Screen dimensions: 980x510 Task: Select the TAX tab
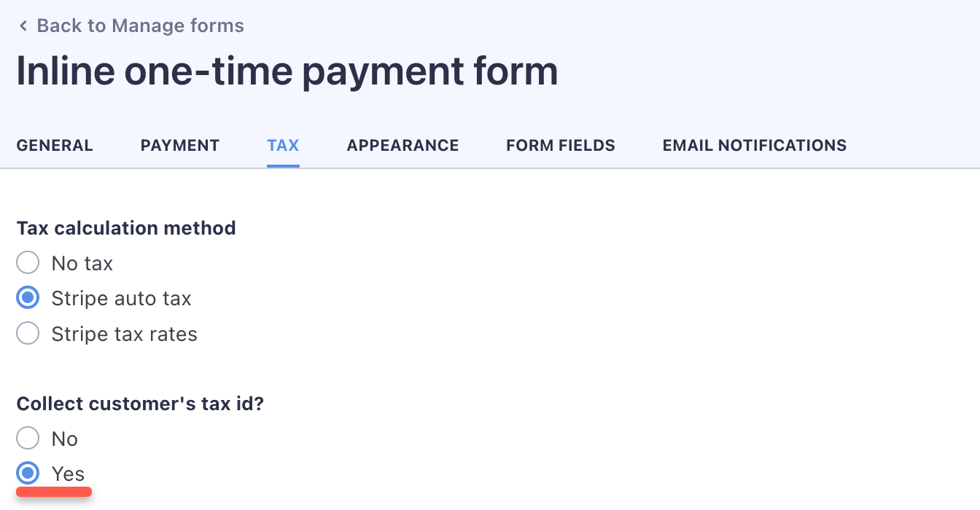coord(283,145)
